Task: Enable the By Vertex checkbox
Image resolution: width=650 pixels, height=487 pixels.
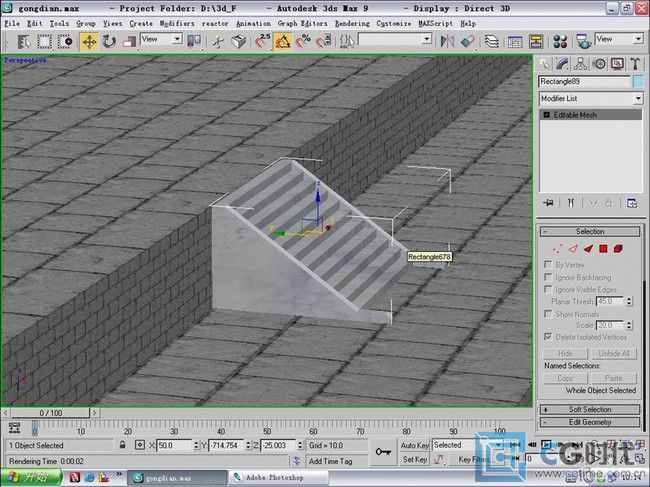Action: coord(548,265)
